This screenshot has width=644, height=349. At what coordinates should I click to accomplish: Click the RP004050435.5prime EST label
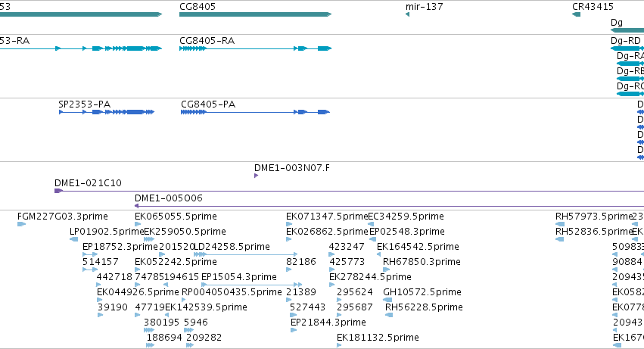pos(232,292)
